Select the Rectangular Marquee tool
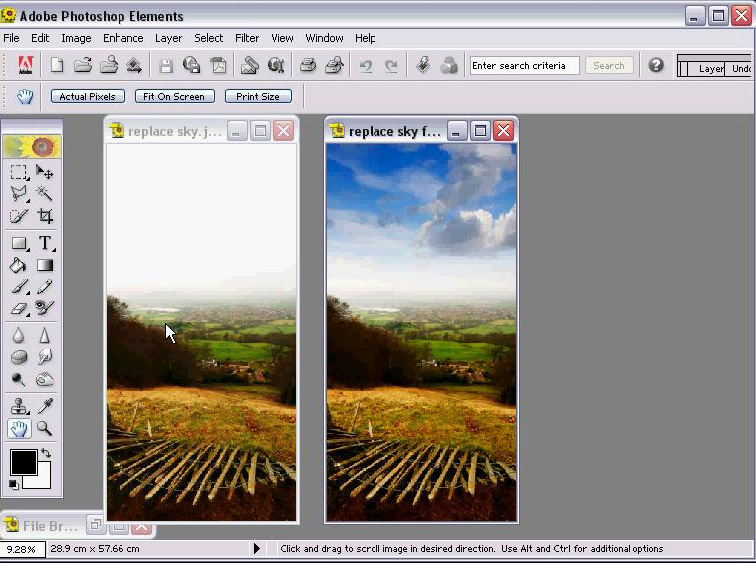The width and height of the screenshot is (756, 563). (x=19, y=172)
